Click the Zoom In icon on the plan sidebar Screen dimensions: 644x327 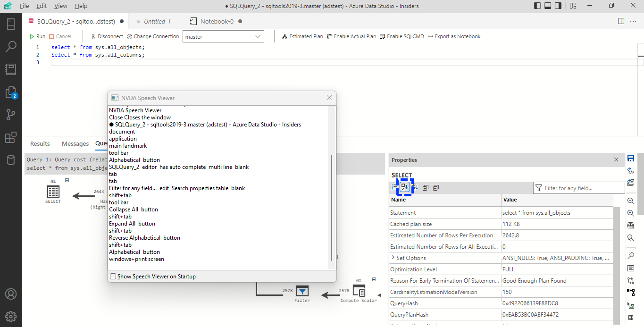631,201
